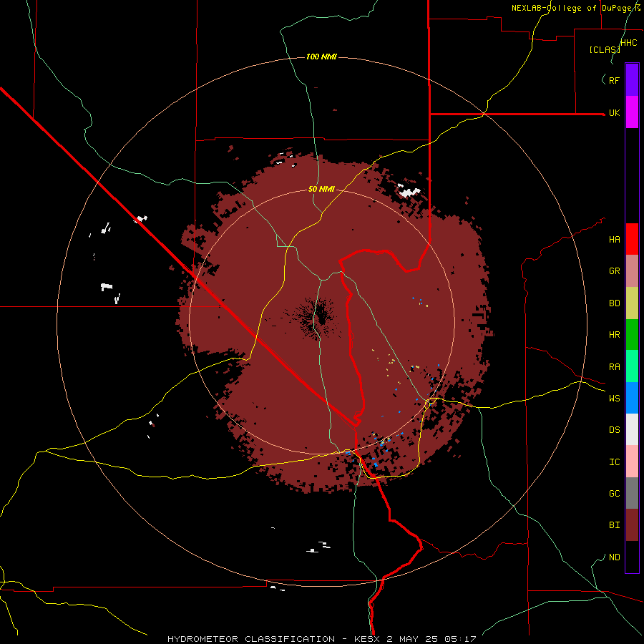Click the NEXLAB-College of DuPage credit text
The image size is (644, 644).
(576, 8)
